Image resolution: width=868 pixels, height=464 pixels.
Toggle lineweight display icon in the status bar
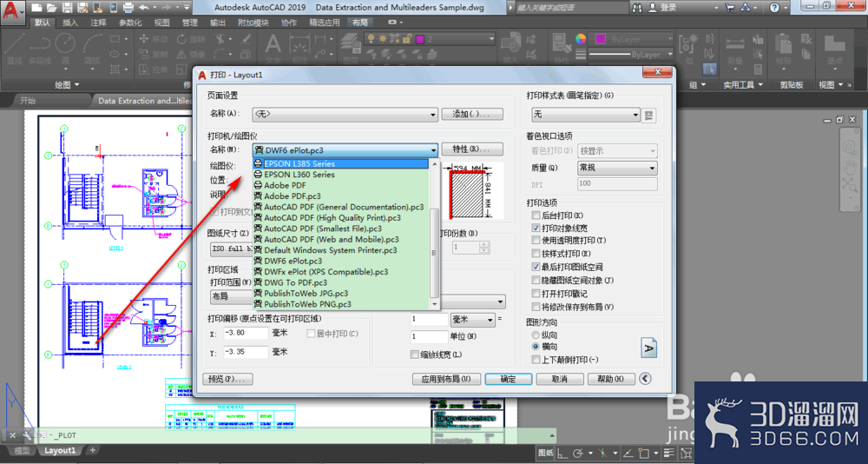(x=668, y=453)
